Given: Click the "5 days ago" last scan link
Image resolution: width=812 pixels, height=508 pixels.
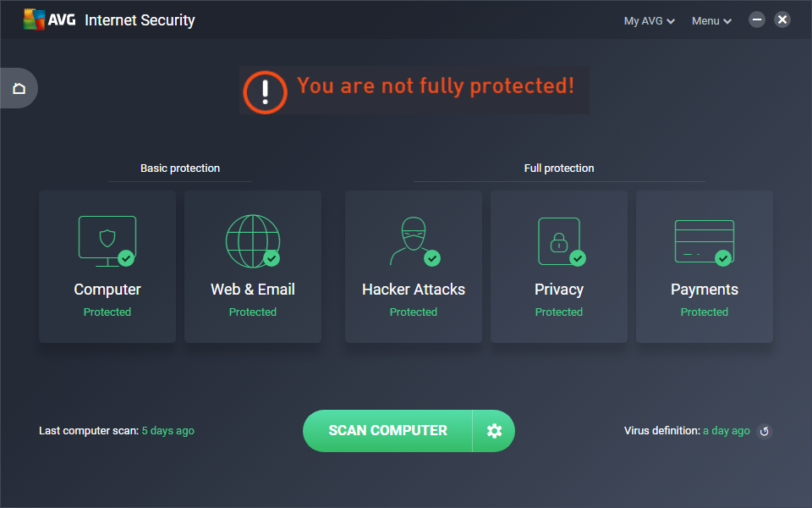Looking at the screenshot, I should tap(167, 431).
